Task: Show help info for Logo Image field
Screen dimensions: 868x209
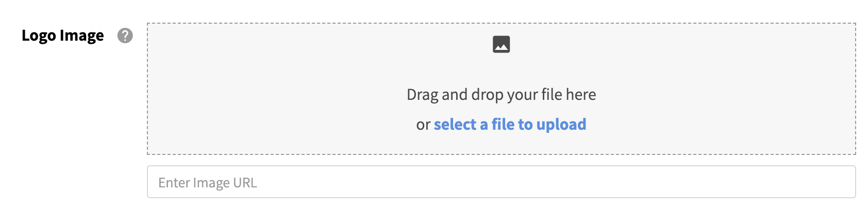Action: (125, 36)
